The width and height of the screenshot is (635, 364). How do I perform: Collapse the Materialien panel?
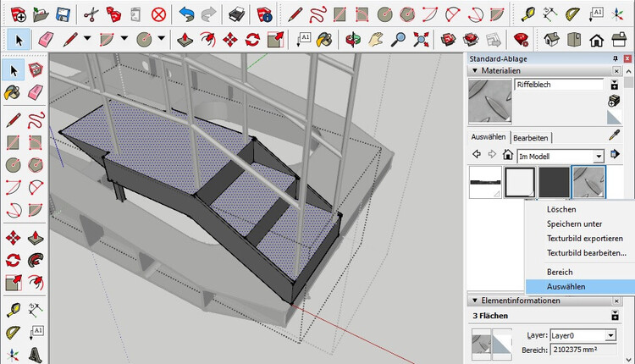click(474, 72)
